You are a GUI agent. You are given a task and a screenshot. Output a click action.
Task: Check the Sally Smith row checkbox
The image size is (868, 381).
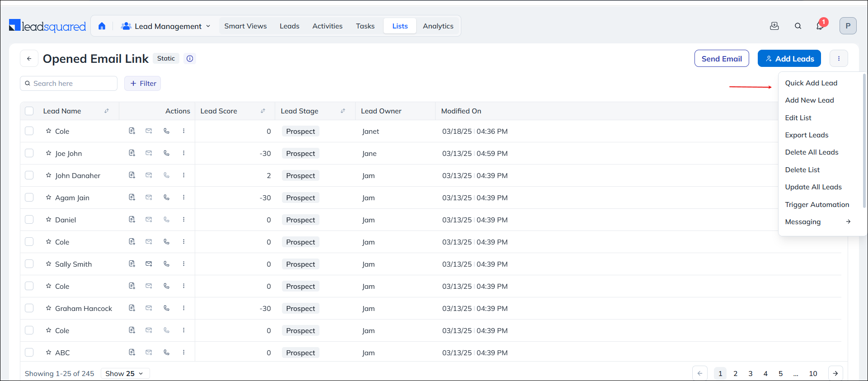click(x=29, y=264)
